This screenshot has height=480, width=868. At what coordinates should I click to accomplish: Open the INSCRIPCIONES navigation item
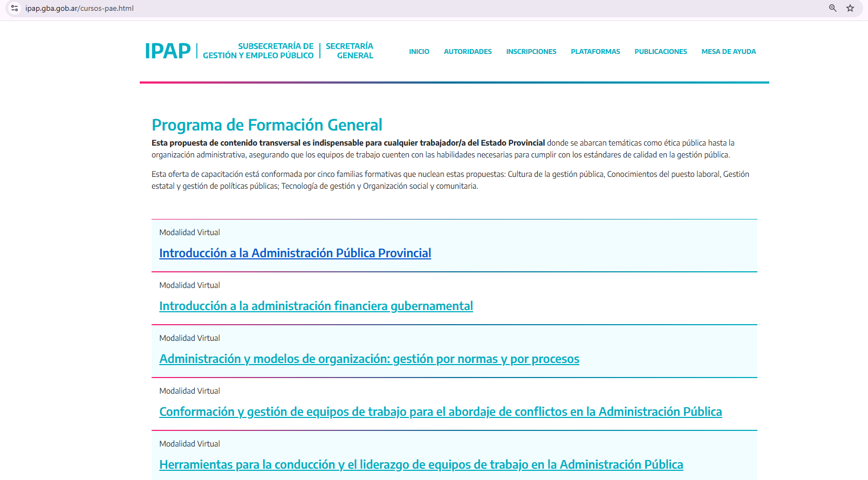click(531, 52)
